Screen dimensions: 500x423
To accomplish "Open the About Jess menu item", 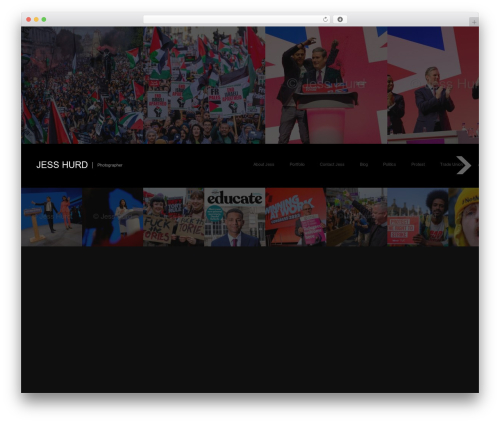I will point(263,164).
